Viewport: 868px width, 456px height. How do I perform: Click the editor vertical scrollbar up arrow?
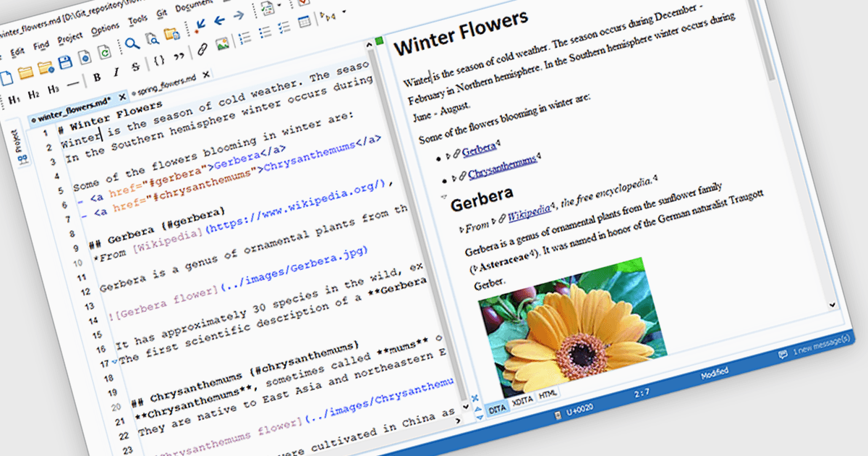point(369,45)
